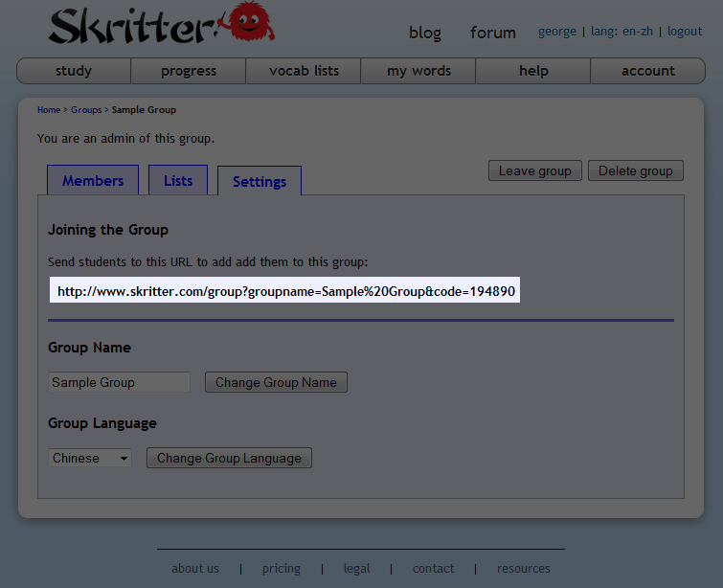Open the blog link
Image resolution: width=723 pixels, height=588 pixels.
pos(424,33)
